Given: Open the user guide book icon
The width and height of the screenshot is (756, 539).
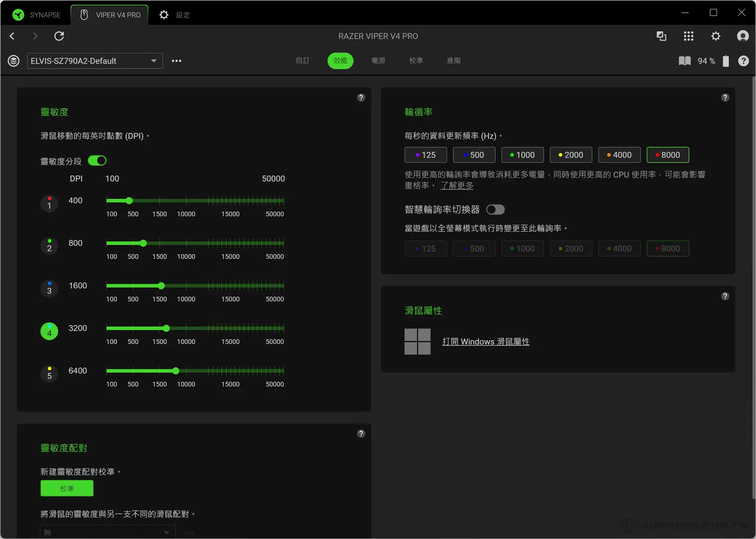Looking at the screenshot, I should (x=685, y=61).
